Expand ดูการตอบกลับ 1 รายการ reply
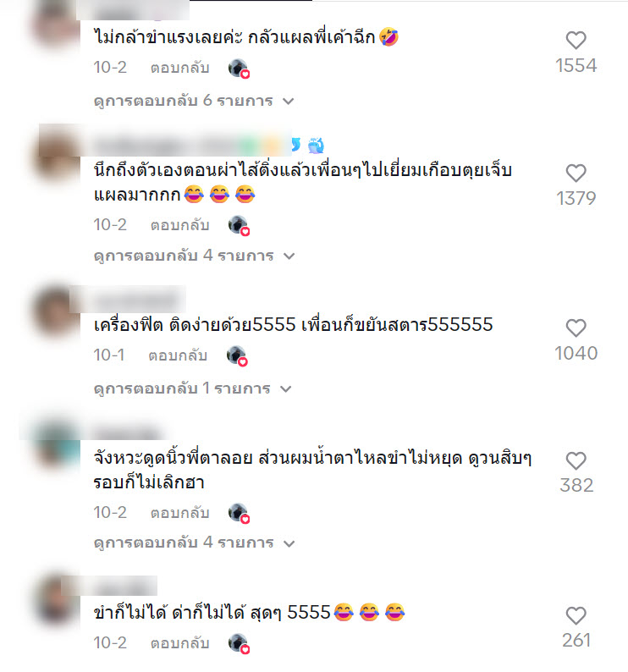Screen dimensions: 628x672 (x=192, y=388)
